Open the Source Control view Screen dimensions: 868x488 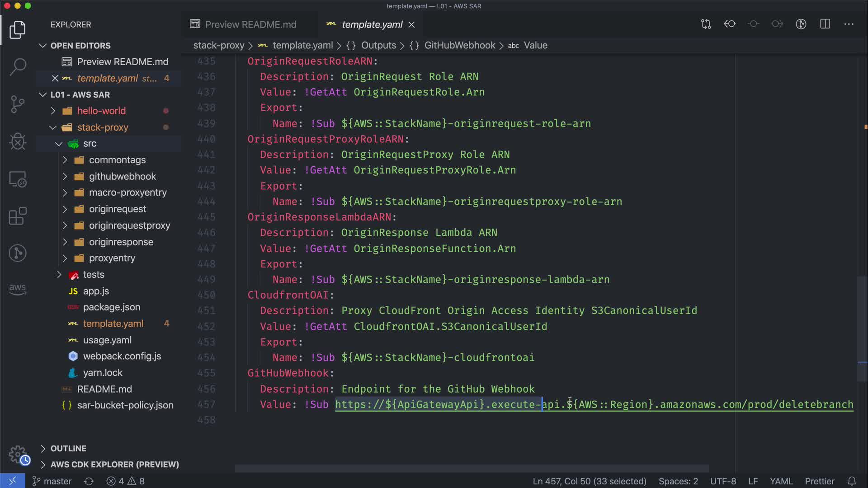tap(18, 104)
